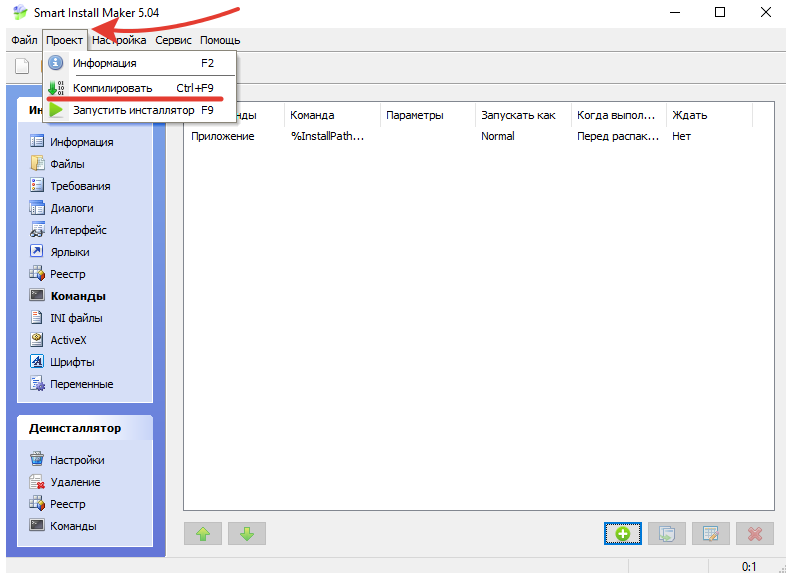Open the Шрифты section
Screen dimensions: 786x573
point(72,362)
